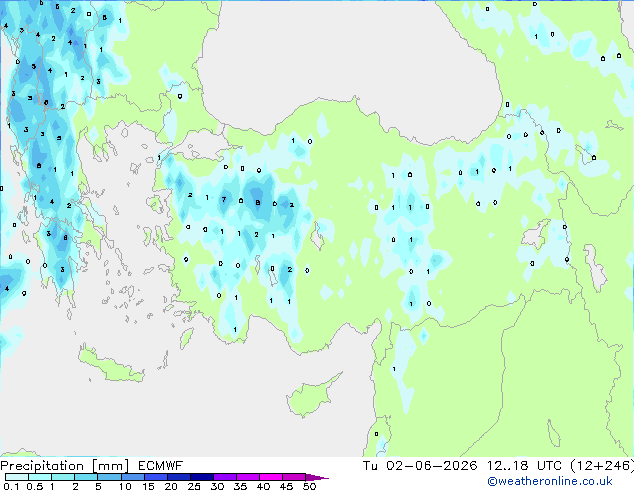Select the legend scale label "15"

[148, 486]
